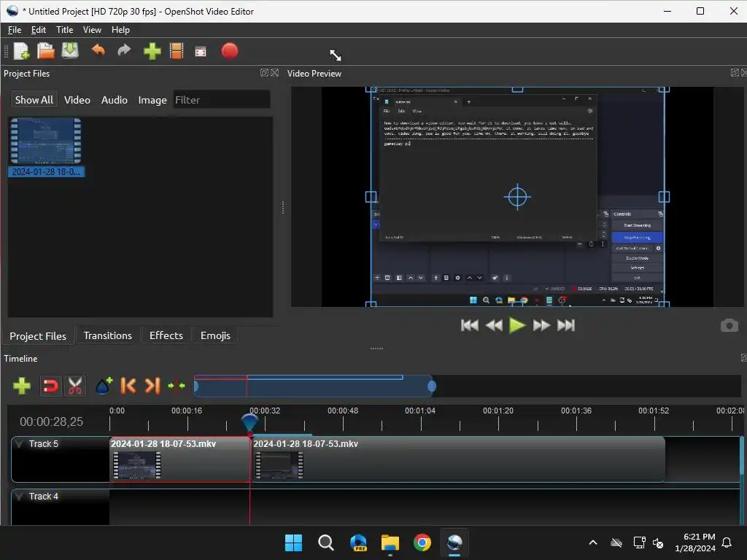This screenshot has width=747, height=560.
Task: Close the Project Files panel
Action: tap(275, 73)
